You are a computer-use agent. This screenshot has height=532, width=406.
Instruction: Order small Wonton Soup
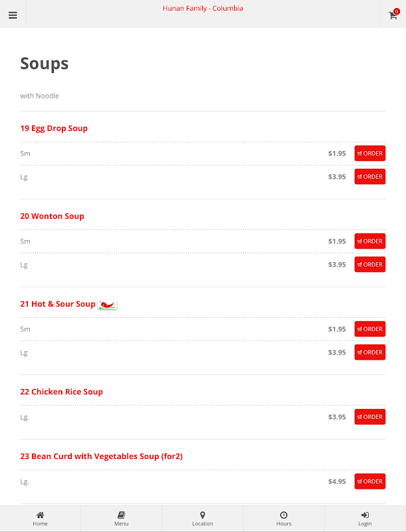click(369, 241)
